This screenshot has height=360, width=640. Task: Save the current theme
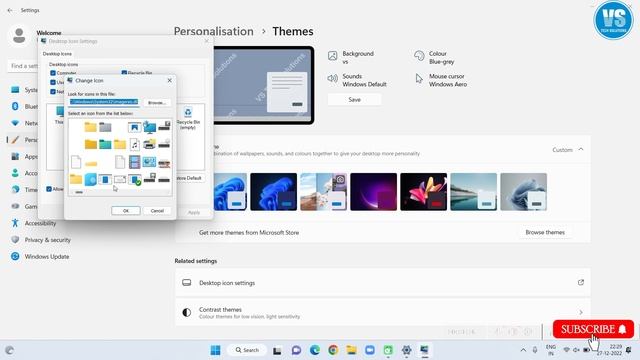[354, 100]
